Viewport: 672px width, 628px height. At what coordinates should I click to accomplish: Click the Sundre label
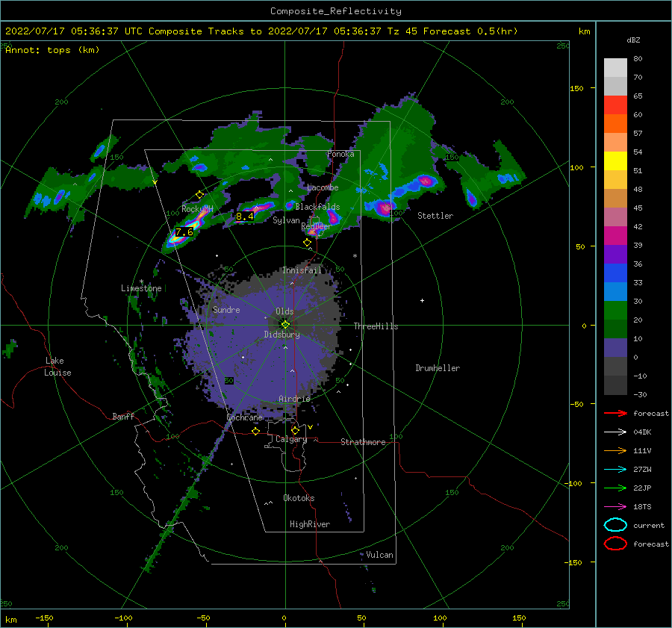pos(226,309)
